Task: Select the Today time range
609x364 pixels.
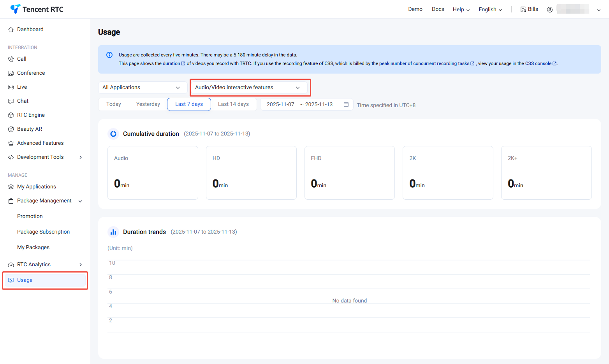Action: click(x=113, y=104)
